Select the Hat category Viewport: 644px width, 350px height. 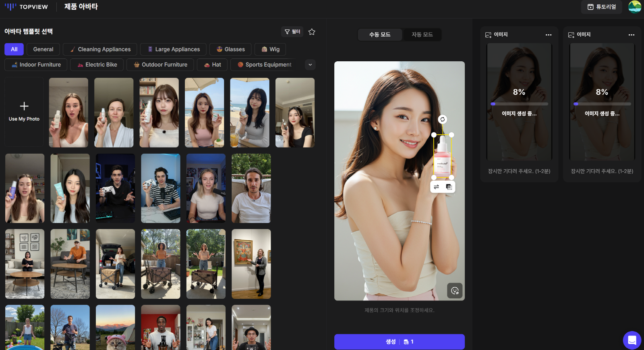[x=212, y=65]
